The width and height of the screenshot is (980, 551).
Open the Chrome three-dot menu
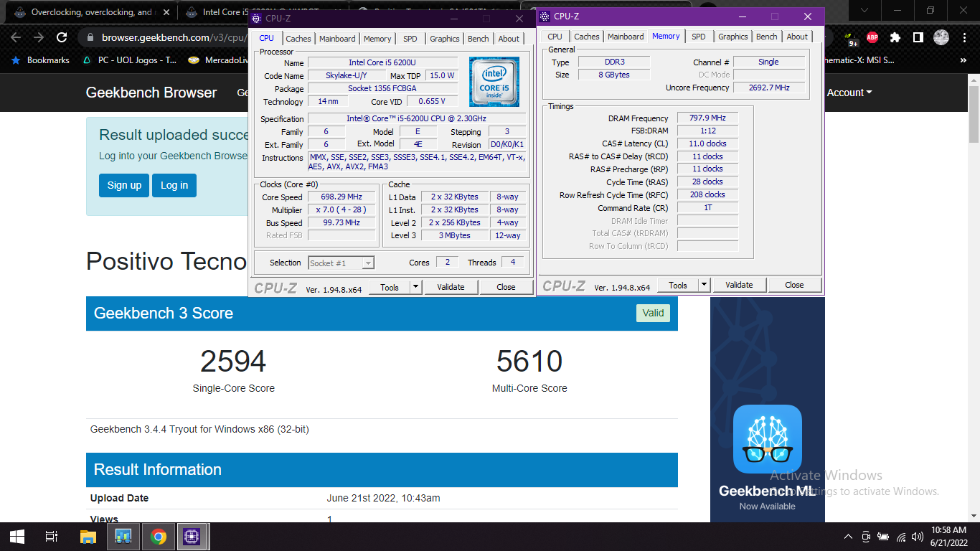[x=963, y=37]
